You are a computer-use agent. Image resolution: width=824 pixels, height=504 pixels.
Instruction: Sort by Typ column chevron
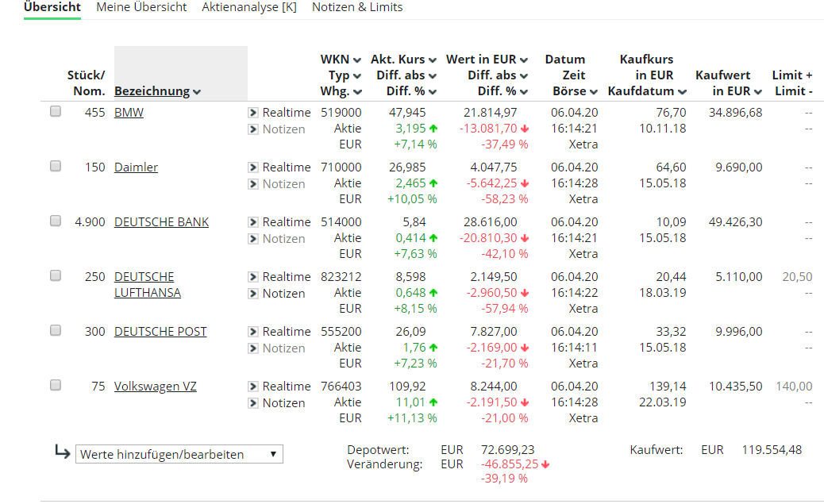[x=356, y=76]
